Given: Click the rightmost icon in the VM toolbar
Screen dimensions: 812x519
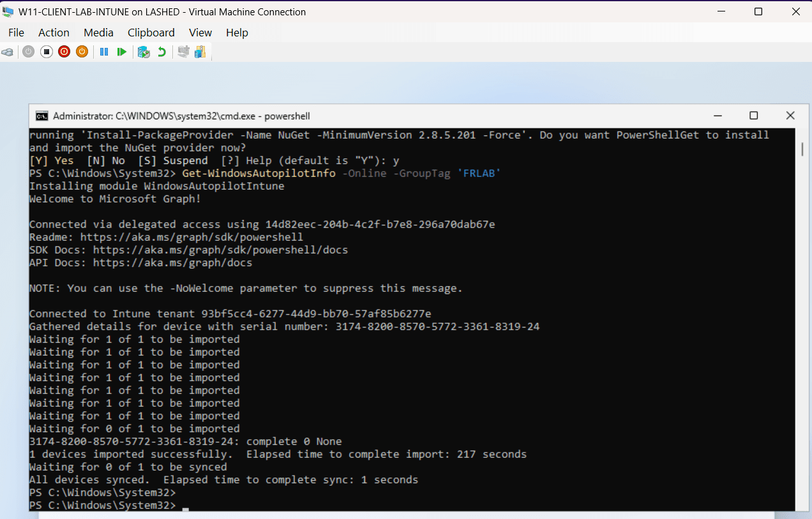Looking at the screenshot, I should pyautogui.click(x=200, y=52).
